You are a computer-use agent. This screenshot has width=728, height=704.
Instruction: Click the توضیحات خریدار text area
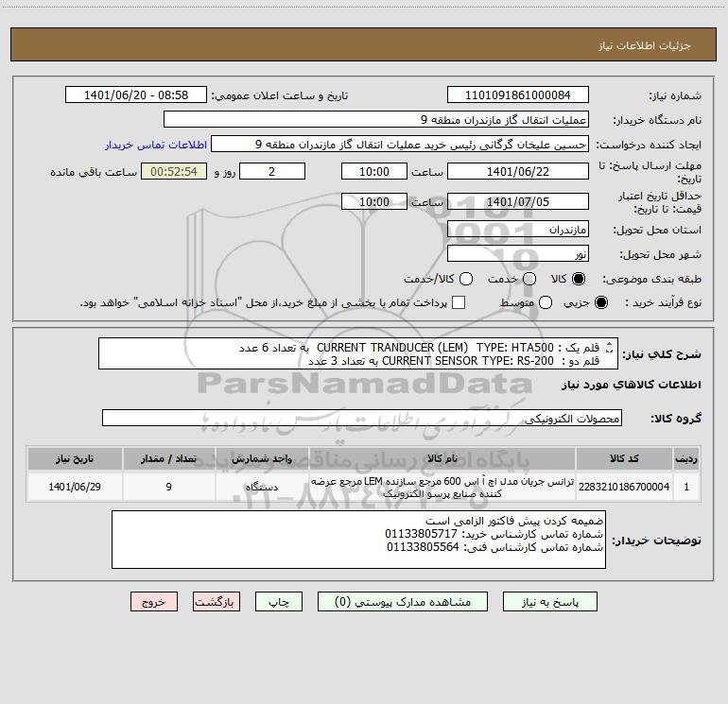coord(358,540)
